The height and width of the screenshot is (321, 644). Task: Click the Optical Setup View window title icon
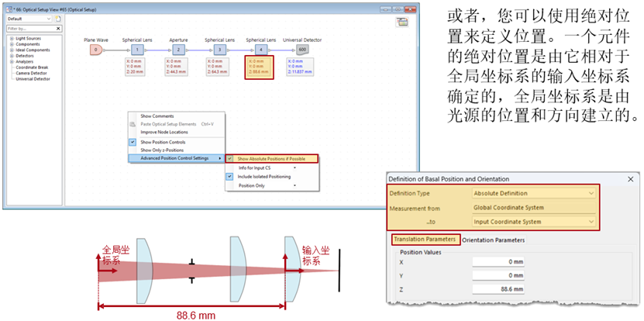9,9
